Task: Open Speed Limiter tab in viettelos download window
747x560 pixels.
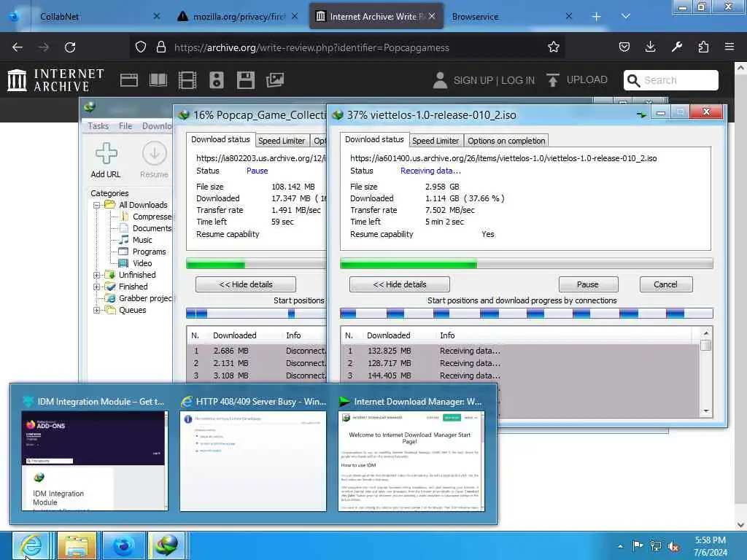Action: coord(436,141)
